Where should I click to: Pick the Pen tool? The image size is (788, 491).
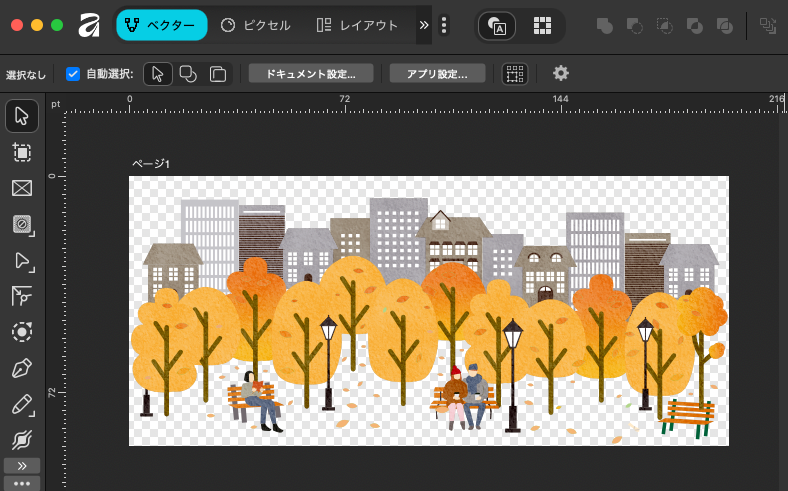pyautogui.click(x=22, y=368)
